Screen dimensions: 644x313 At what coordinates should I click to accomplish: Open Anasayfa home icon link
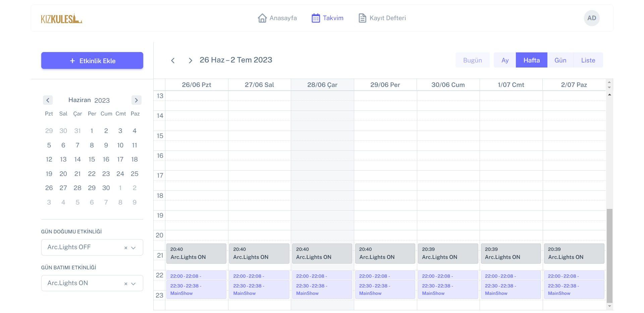point(262,18)
